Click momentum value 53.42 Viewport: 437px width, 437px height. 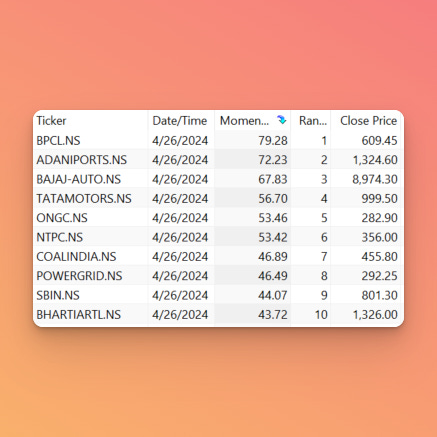273,237
